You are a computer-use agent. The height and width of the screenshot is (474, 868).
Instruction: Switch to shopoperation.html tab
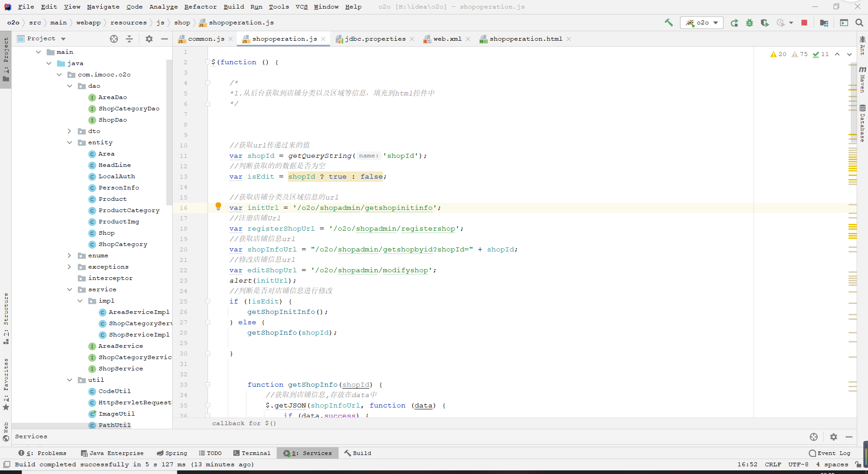[x=526, y=39]
